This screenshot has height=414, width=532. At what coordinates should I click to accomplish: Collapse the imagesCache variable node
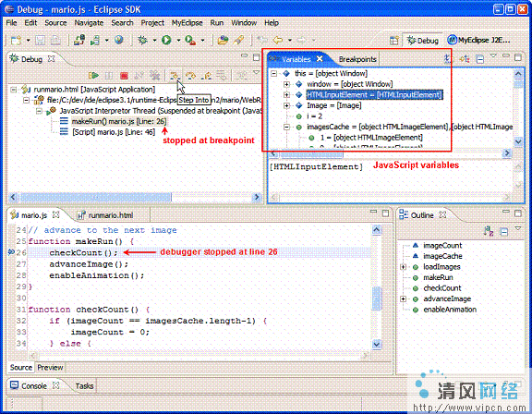286,127
